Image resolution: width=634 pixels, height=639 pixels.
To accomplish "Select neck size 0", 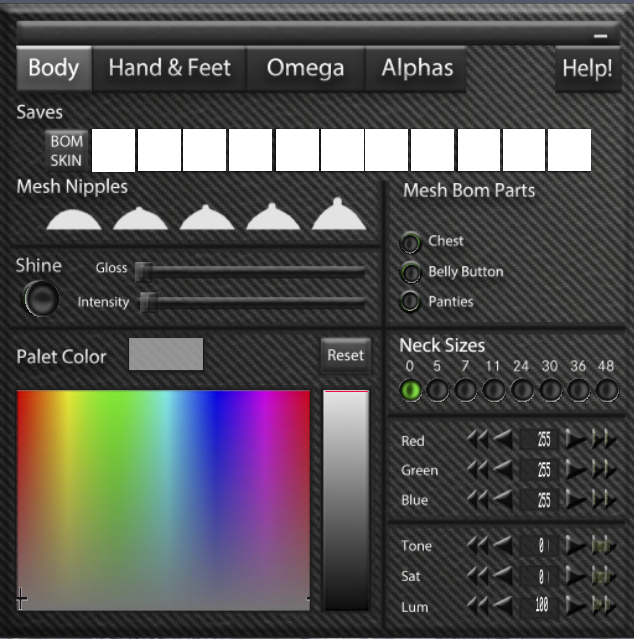I will [410, 390].
